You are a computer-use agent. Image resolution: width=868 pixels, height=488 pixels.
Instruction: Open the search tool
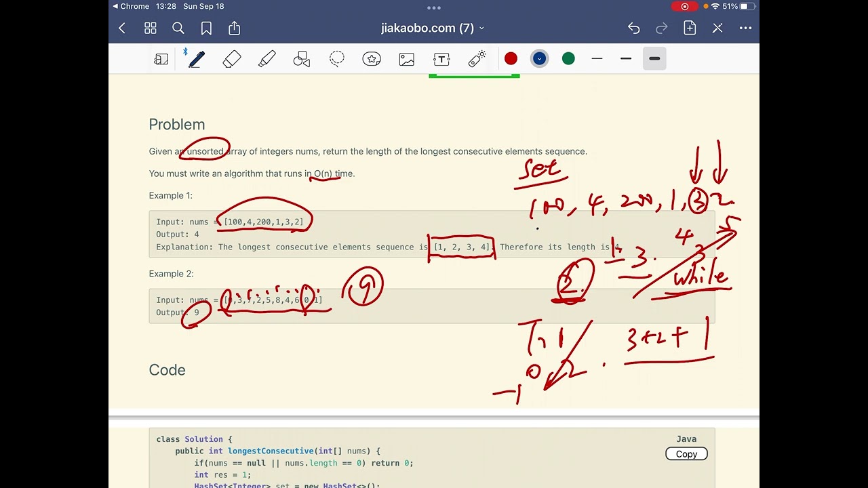coord(178,28)
